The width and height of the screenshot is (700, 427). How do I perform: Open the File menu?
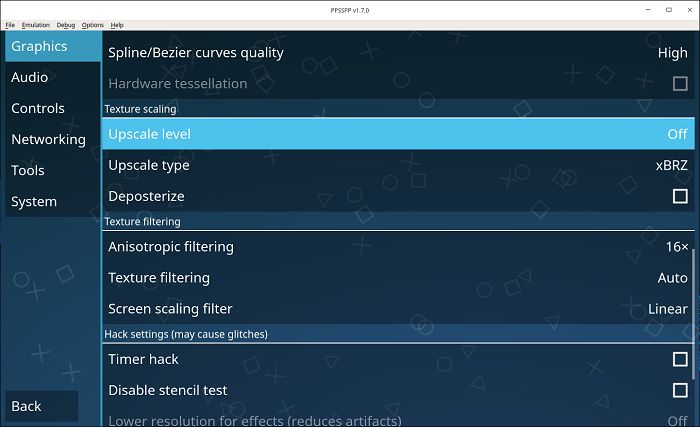tap(10, 25)
